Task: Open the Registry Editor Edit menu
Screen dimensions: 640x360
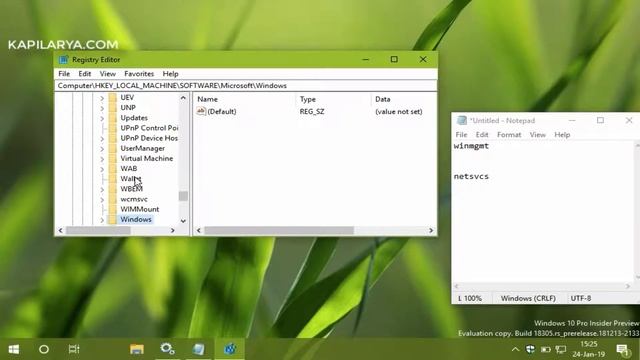Action: 84,74
